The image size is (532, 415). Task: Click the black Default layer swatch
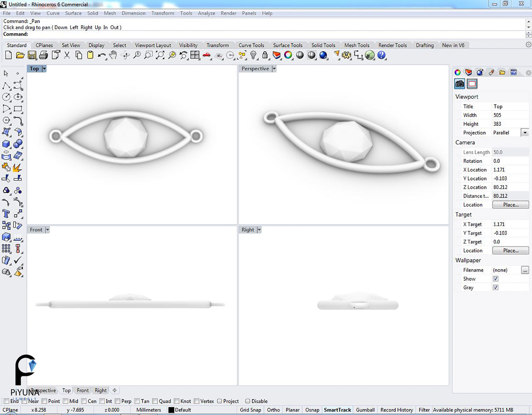[x=171, y=410]
